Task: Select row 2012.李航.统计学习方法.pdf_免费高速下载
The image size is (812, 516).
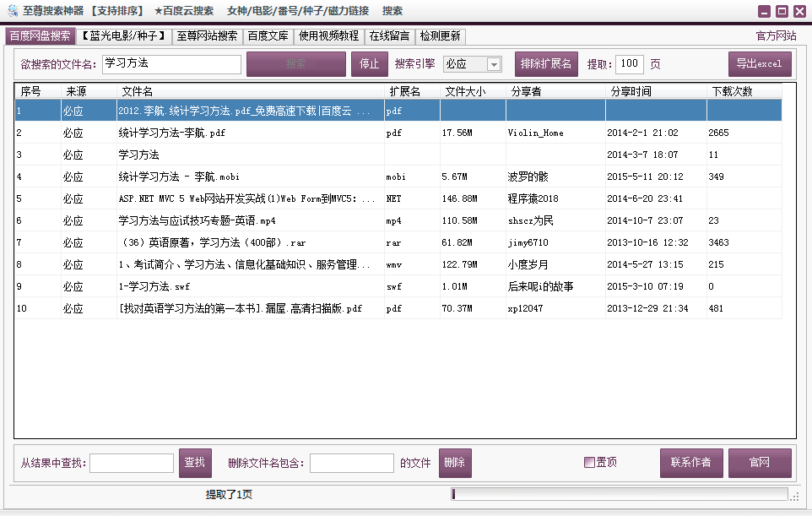Action: [398, 111]
